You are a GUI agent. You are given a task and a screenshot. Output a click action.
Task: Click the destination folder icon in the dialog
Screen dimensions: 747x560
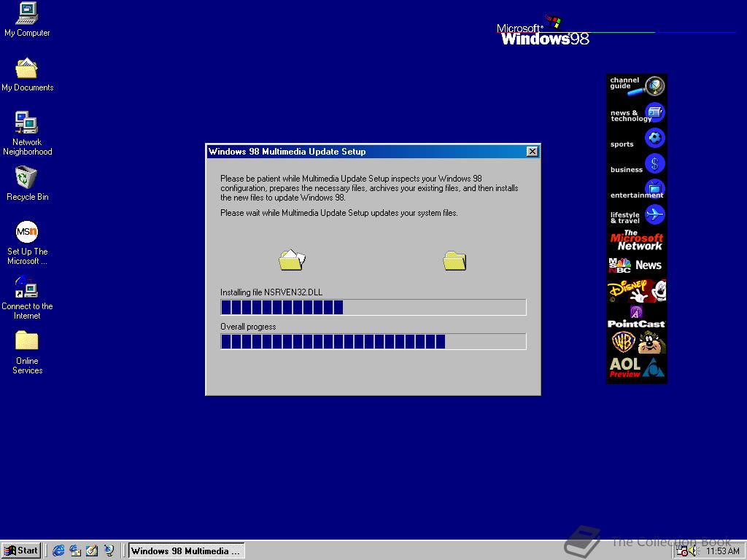pos(455,260)
